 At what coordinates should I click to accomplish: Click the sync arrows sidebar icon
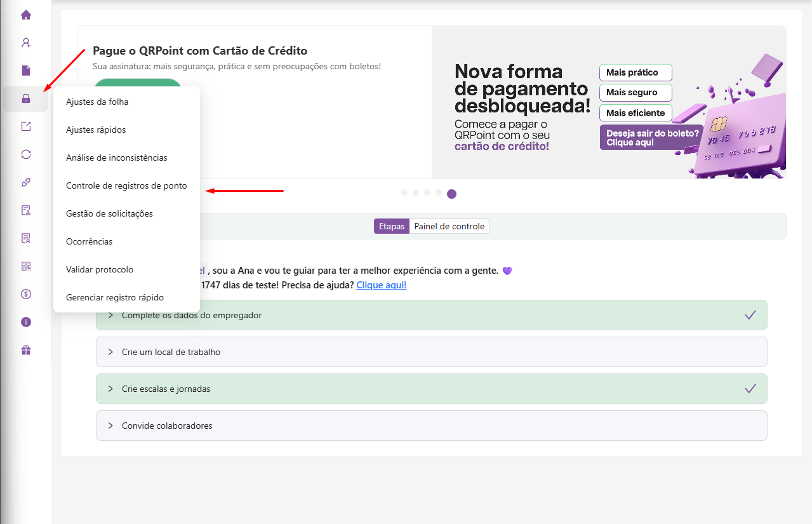pyautogui.click(x=26, y=154)
